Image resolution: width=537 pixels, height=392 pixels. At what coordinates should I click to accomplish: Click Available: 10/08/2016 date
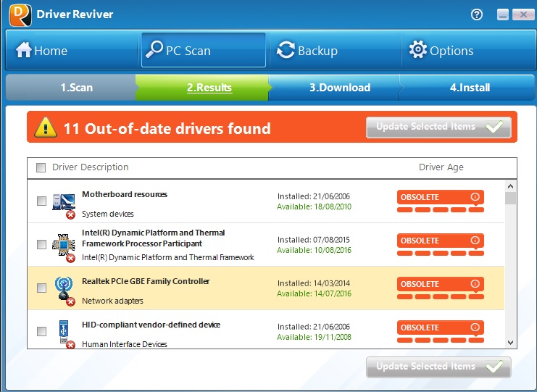coord(314,250)
